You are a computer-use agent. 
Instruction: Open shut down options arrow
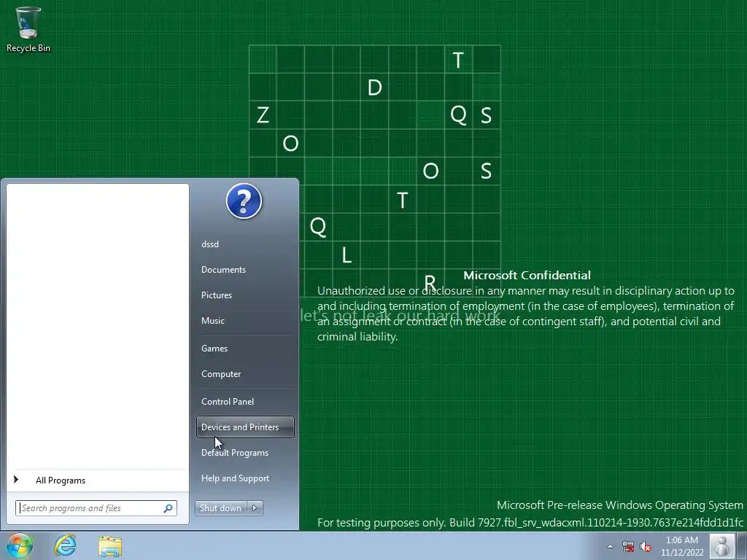255,508
